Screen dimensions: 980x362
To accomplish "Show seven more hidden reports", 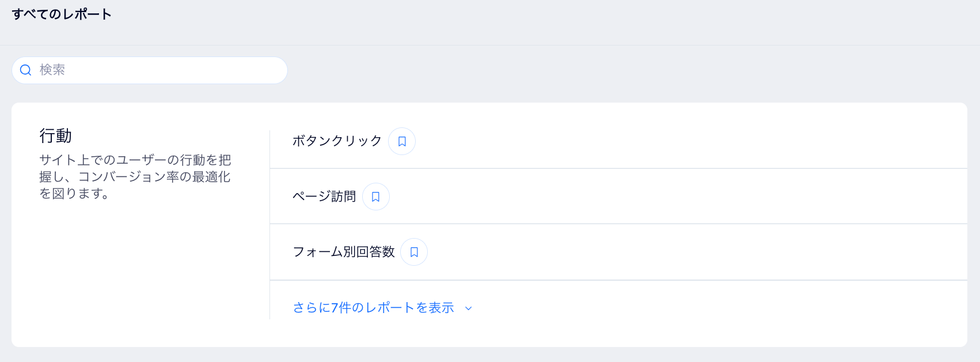I will tap(374, 308).
